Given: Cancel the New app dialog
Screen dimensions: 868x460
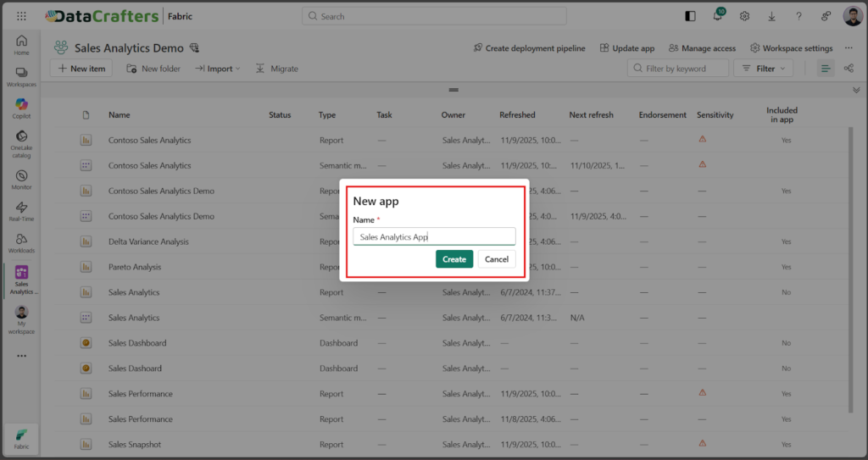Looking at the screenshot, I should [496, 259].
